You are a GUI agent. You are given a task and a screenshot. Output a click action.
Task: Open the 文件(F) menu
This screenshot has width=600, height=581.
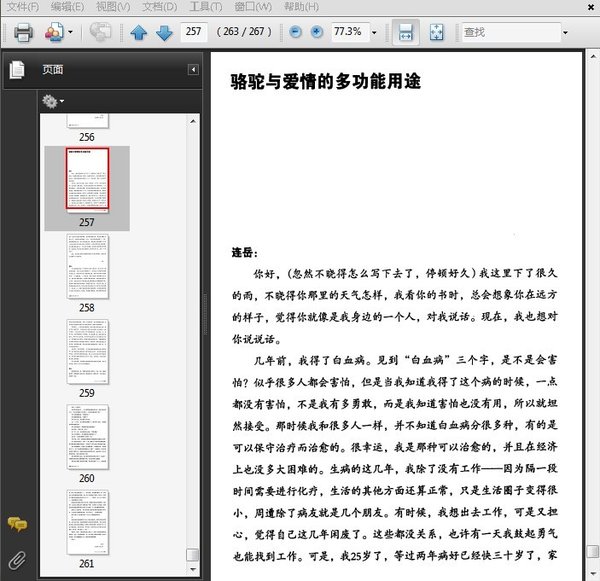pos(23,7)
